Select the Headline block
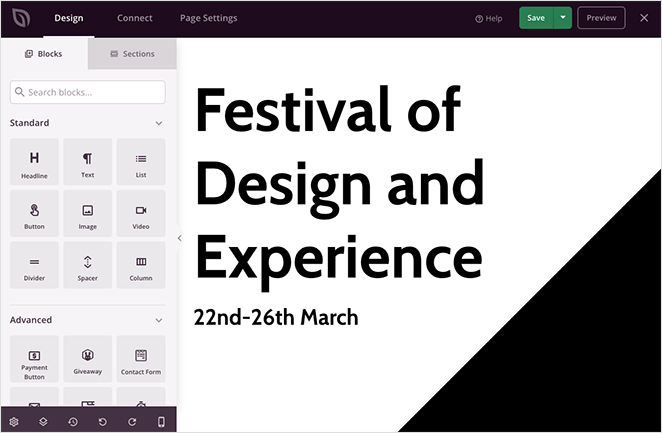 point(34,162)
